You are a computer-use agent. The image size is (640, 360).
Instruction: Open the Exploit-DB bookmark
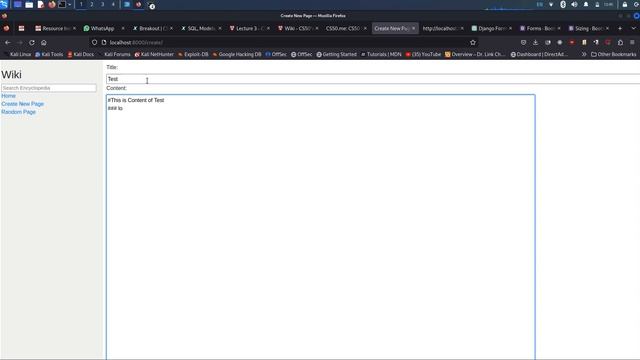coord(193,54)
